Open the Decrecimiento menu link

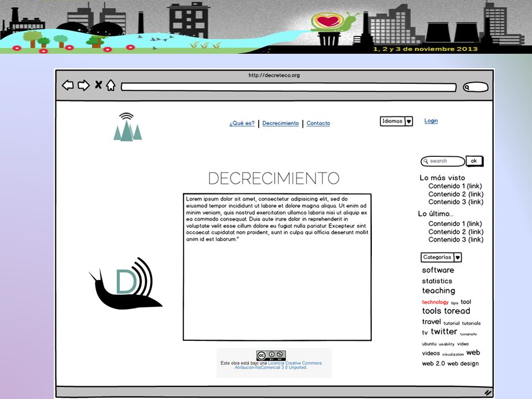[x=280, y=123]
